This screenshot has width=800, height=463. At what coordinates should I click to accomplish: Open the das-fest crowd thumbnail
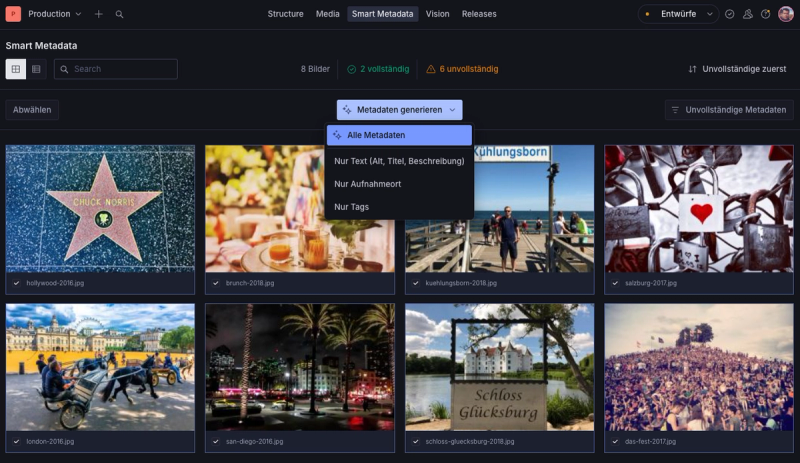tap(699, 367)
